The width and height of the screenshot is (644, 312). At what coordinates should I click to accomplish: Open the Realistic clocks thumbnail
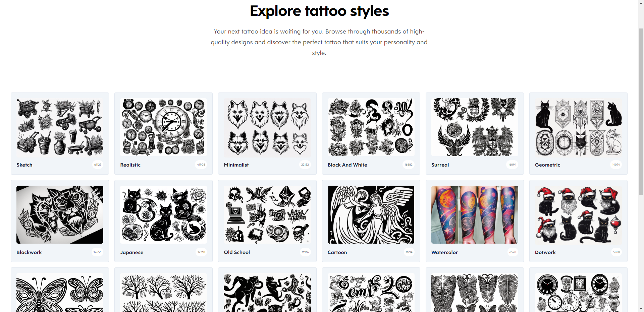point(163,127)
